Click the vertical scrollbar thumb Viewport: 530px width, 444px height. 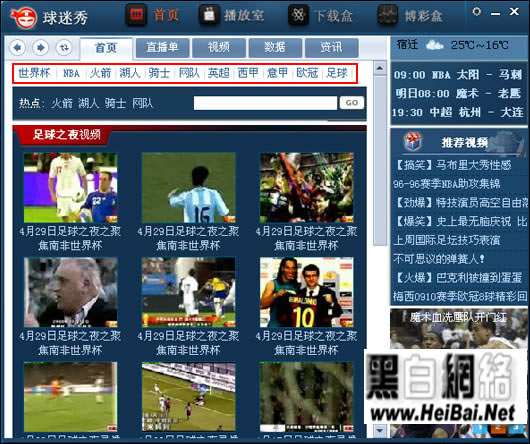tap(380, 161)
